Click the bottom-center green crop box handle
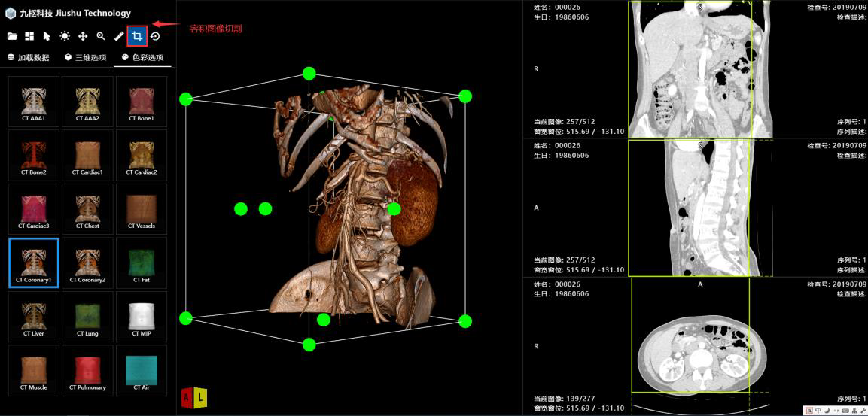 [309, 345]
